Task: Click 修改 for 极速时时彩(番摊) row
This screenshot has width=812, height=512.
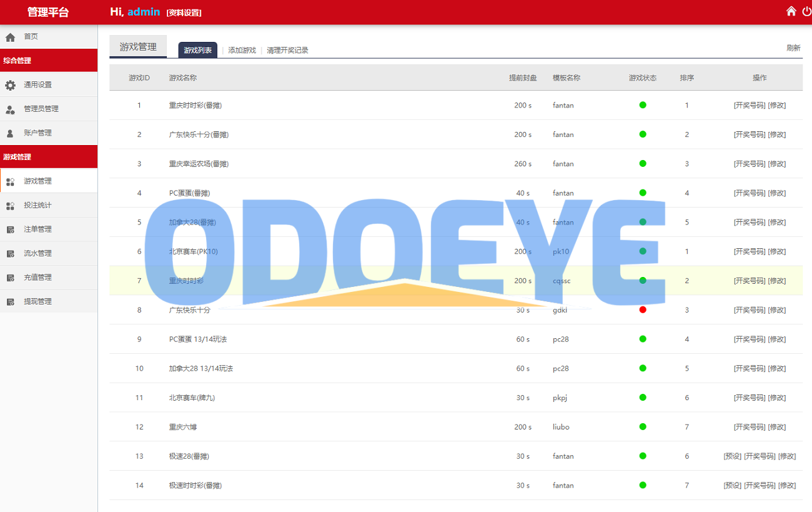Action: [787, 485]
